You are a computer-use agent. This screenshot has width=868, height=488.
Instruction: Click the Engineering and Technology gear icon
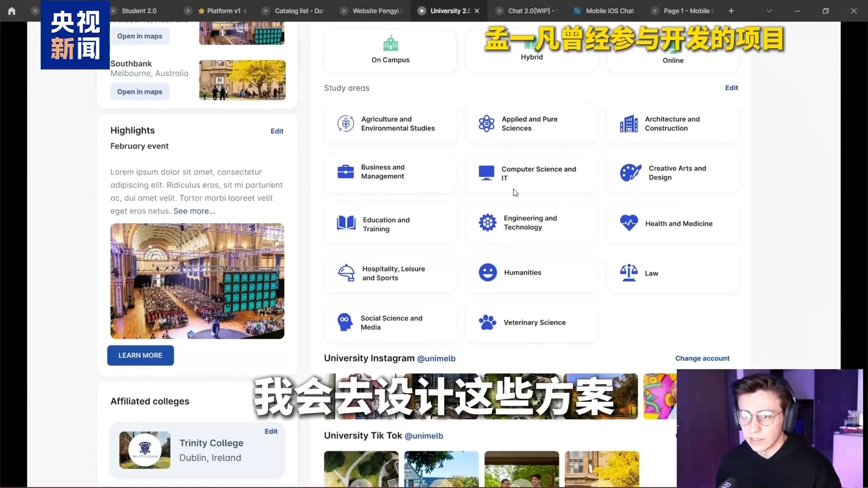click(488, 222)
